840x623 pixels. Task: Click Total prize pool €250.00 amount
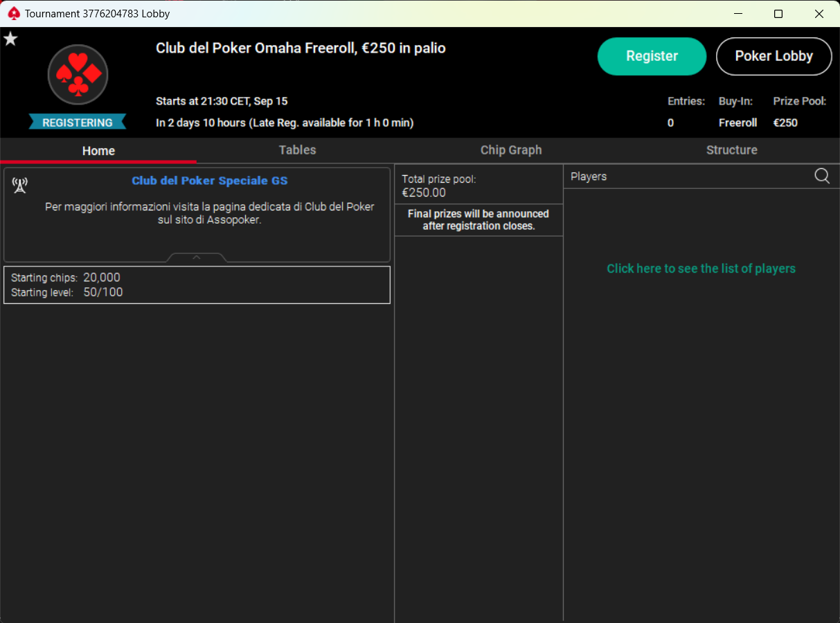[424, 192]
